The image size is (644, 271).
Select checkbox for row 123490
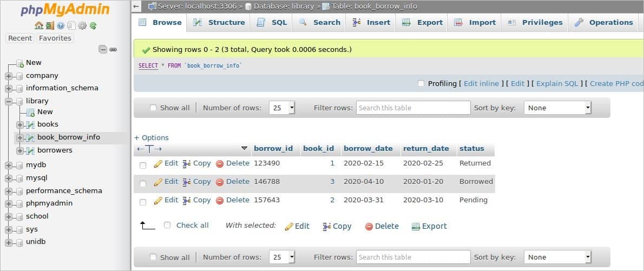pyautogui.click(x=142, y=165)
